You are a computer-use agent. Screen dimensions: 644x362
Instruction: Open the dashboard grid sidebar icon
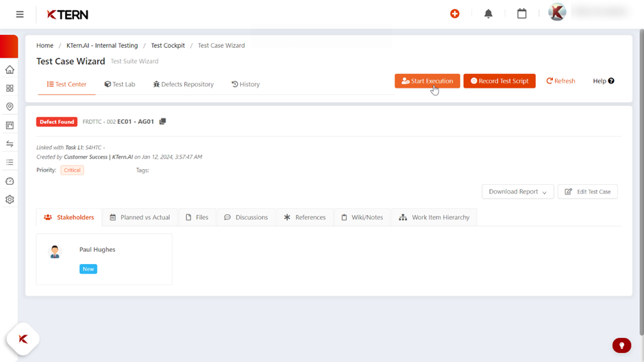10,88
